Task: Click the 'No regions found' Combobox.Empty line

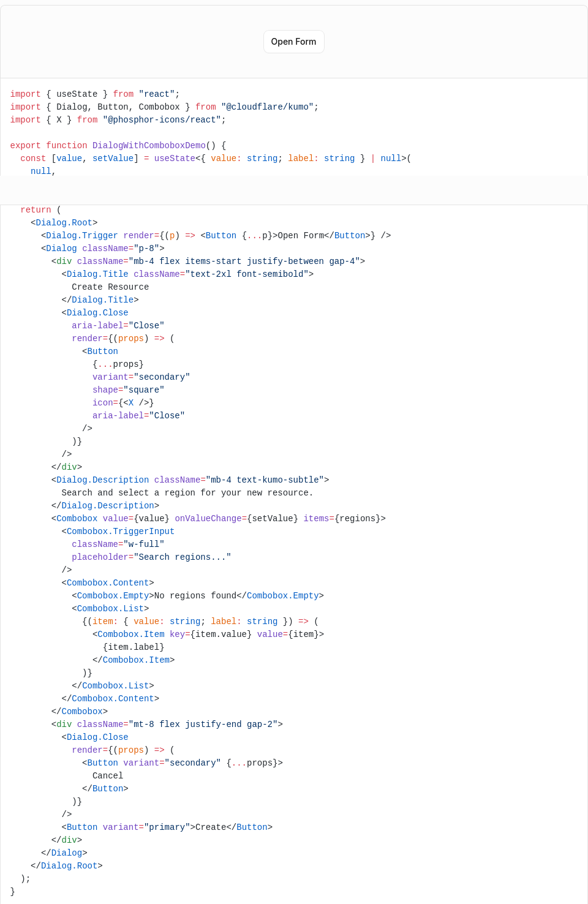Action: pos(198,595)
